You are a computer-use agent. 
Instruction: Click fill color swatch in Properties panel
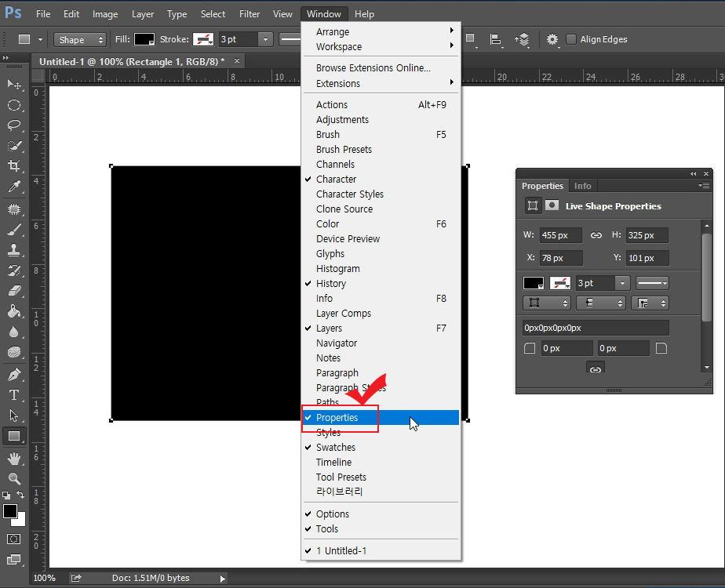pos(534,283)
